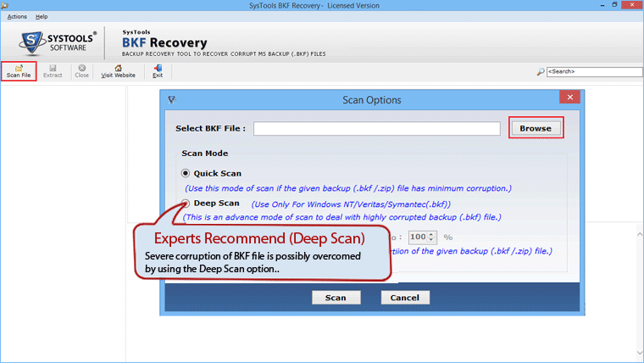Click the app icon in the title bar
The width and height of the screenshot is (644, 363).
click(4, 5)
